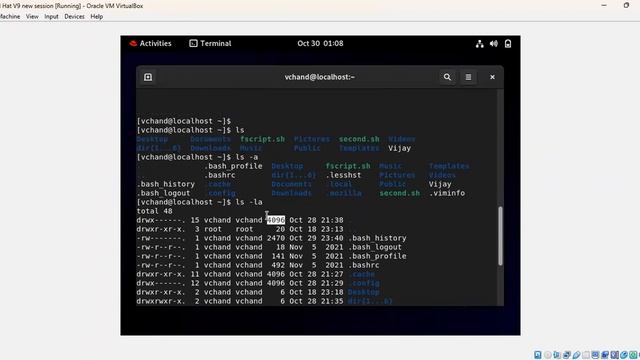Click '.mozilla' in the ls -a output
Viewport: 640px width, 360px height.
point(343,193)
